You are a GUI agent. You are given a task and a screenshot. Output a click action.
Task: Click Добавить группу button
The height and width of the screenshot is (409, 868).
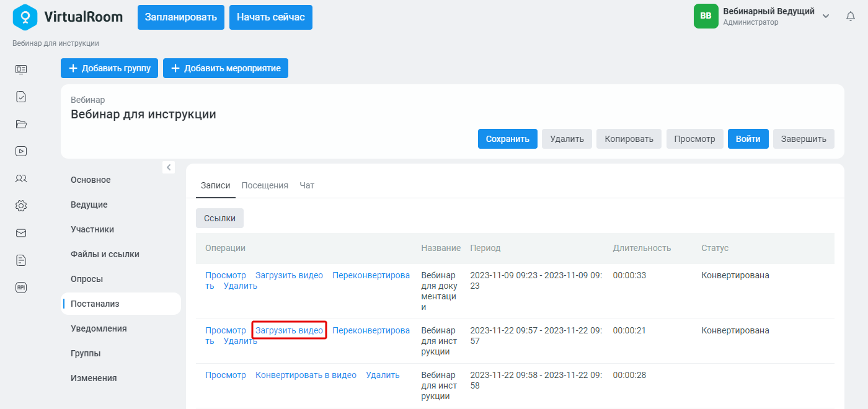110,68
